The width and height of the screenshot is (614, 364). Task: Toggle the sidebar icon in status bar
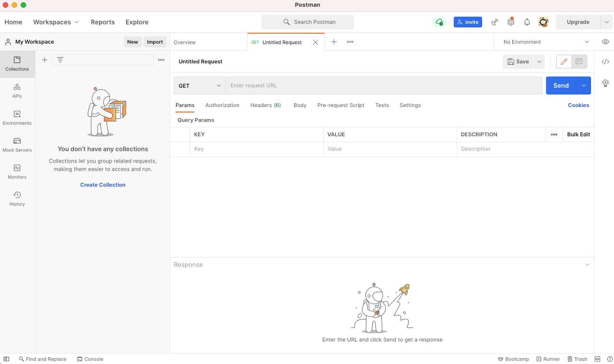[6, 359]
